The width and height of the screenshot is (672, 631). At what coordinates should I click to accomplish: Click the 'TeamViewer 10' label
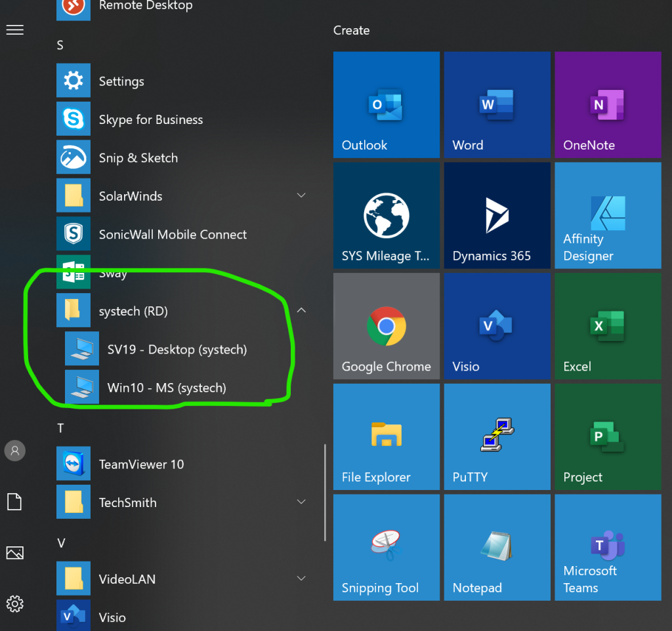click(x=142, y=464)
